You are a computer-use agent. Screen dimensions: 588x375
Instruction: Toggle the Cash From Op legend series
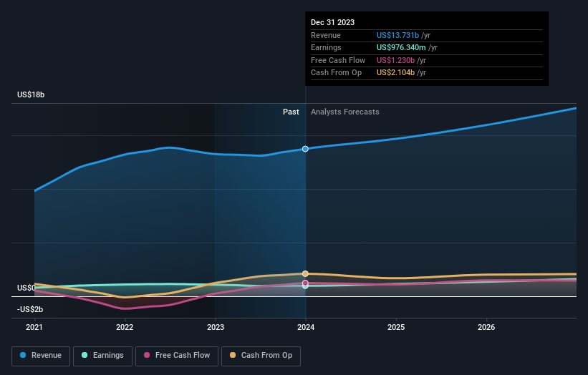pyautogui.click(x=262, y=356)
